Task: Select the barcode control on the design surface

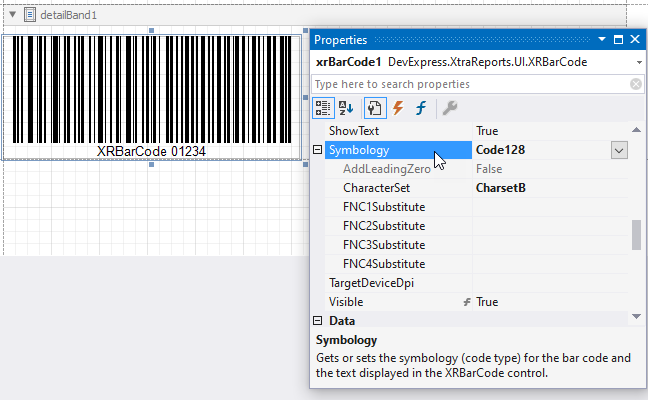Action: pyautogui.click(x=152, y=98)
